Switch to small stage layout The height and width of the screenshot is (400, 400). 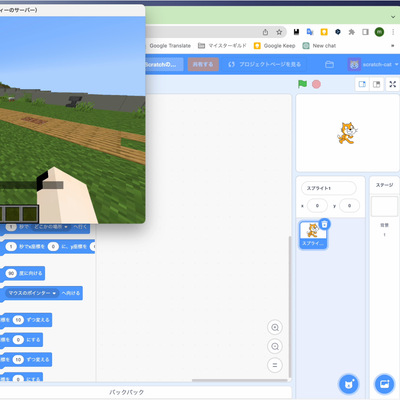click(x=362, y=84)
